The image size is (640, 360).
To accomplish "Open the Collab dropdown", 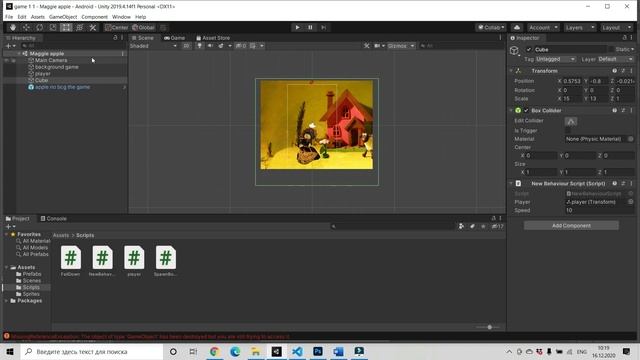I will (x=491, y=27).
